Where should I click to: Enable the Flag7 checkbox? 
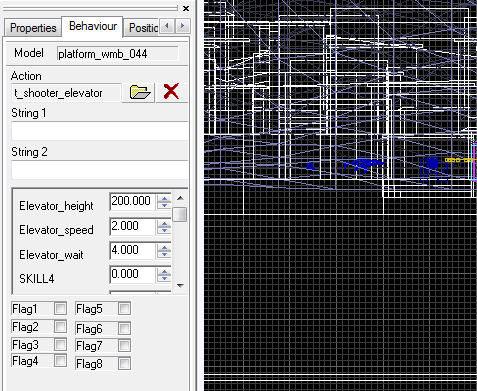click(124, 345)
